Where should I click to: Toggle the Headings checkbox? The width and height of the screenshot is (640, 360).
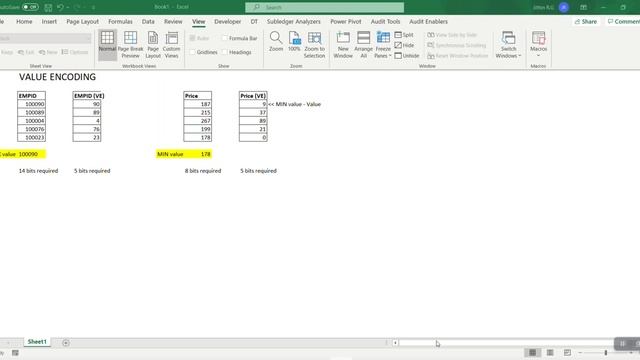[x=224, y=52]
